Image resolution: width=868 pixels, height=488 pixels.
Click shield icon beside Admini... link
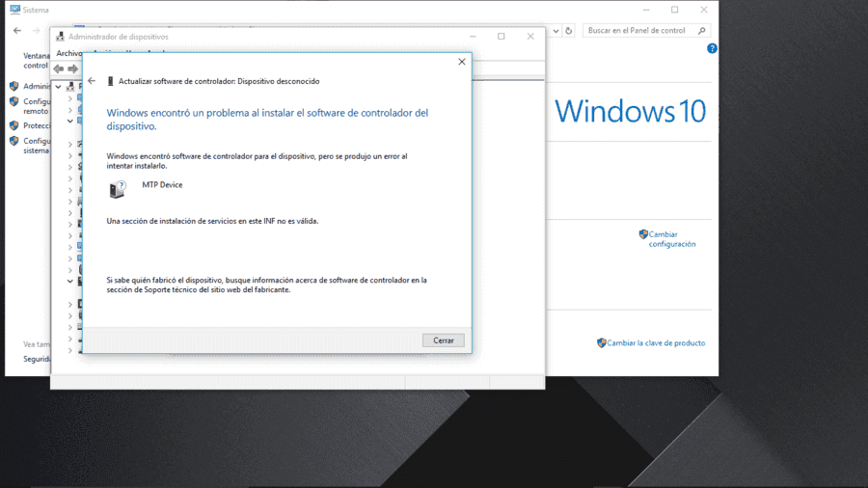coord(14,86)
